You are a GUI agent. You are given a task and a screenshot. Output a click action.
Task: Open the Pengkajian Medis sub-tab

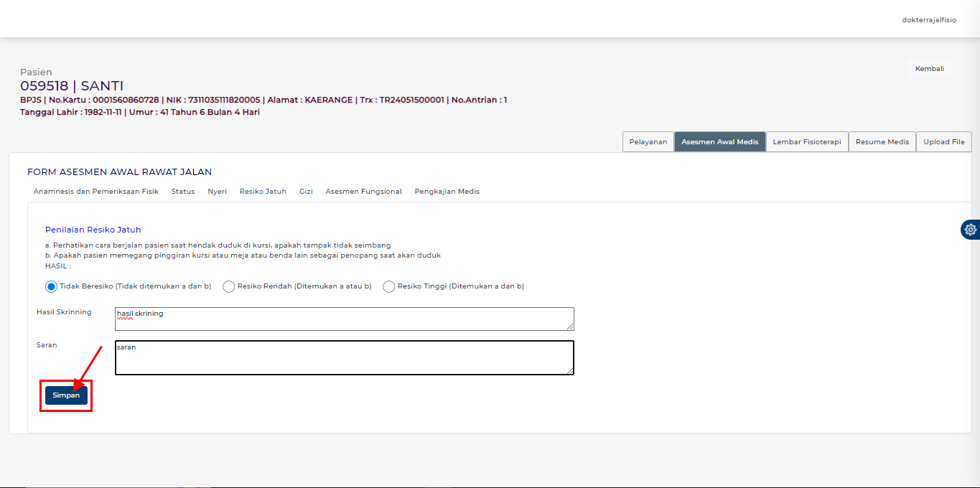point(447,192)
